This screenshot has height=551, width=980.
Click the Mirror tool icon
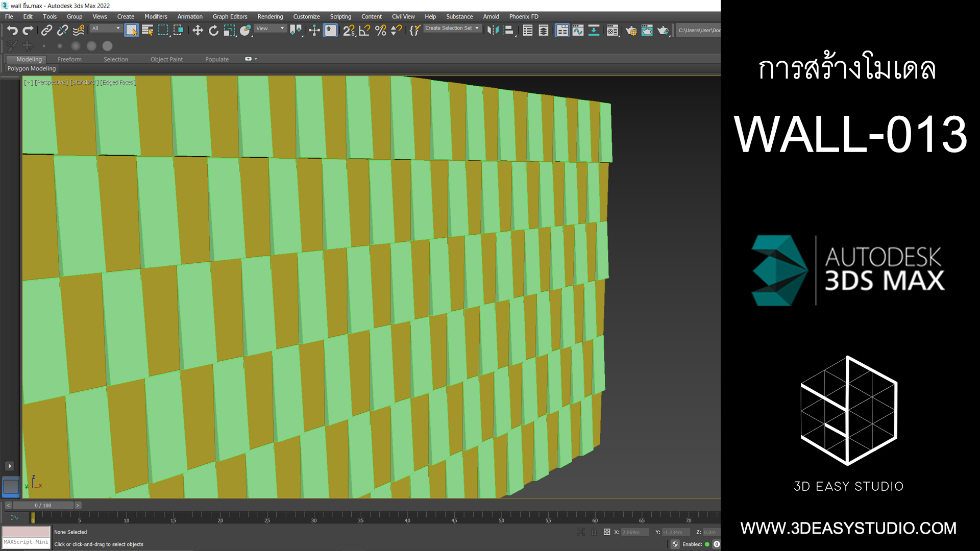point(493,31)
